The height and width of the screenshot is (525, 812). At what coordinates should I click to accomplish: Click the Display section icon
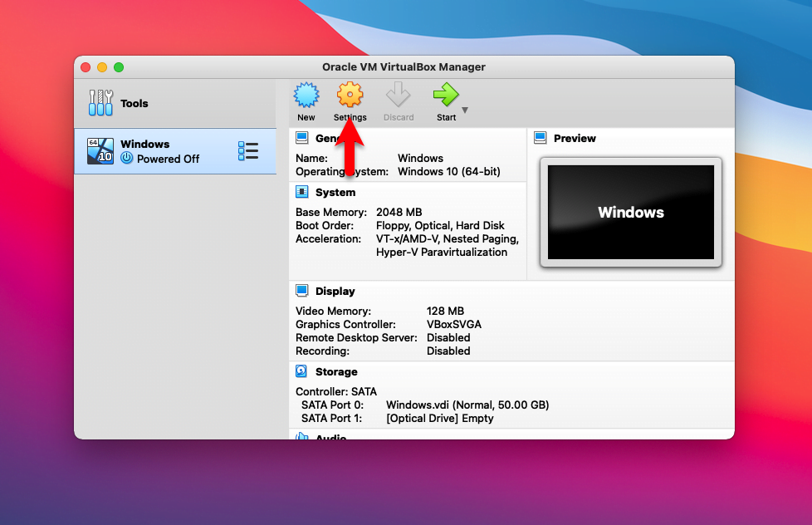[x=301, y=291]
